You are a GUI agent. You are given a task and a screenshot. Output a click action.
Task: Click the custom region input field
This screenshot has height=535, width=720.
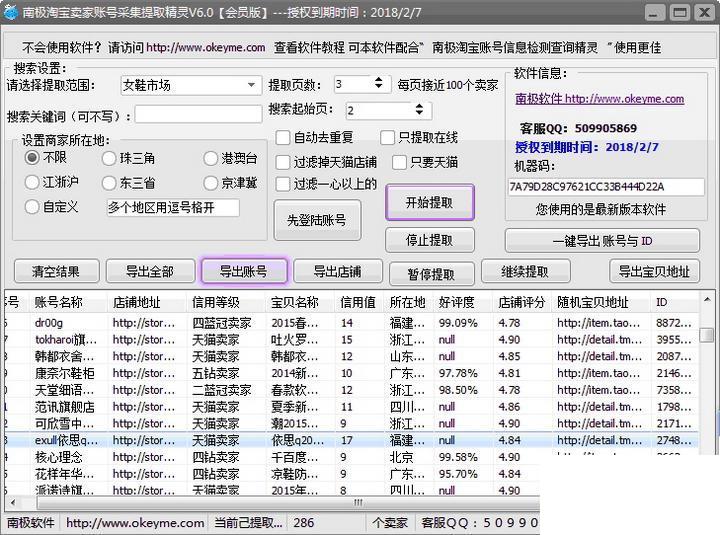tap(173, 208)
